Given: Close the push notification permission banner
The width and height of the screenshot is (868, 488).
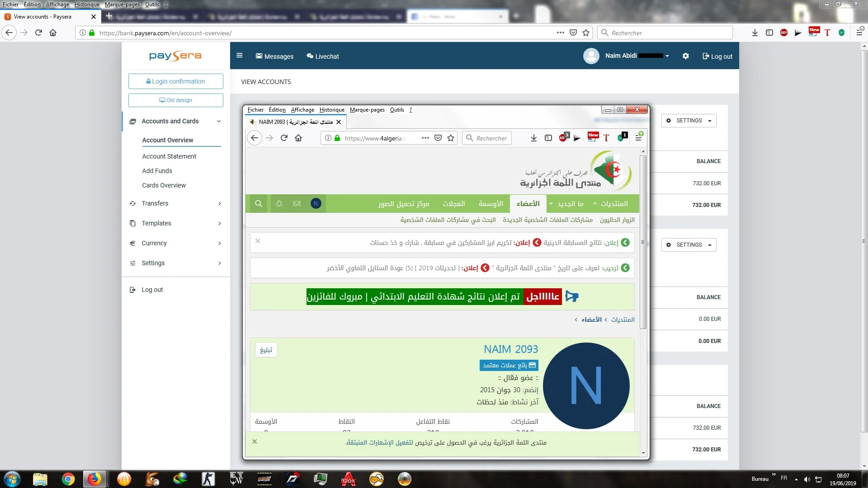Looking at the screenshot, I should coord(255,441).
